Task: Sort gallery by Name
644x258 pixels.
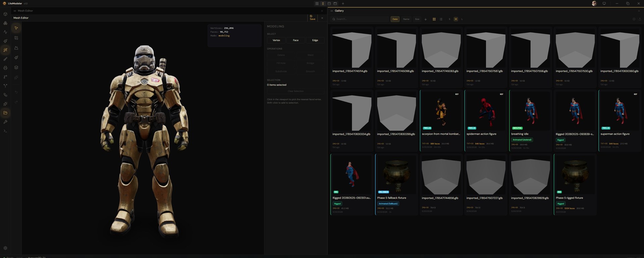Action: [406, 19]
